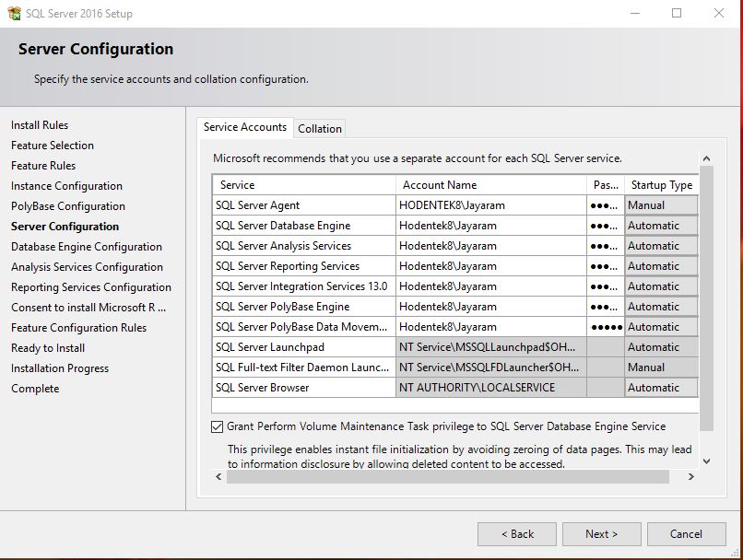
Task: Uncheck Grant Perform Volume Maintenance Task privilege
Action: pos(217,426)
